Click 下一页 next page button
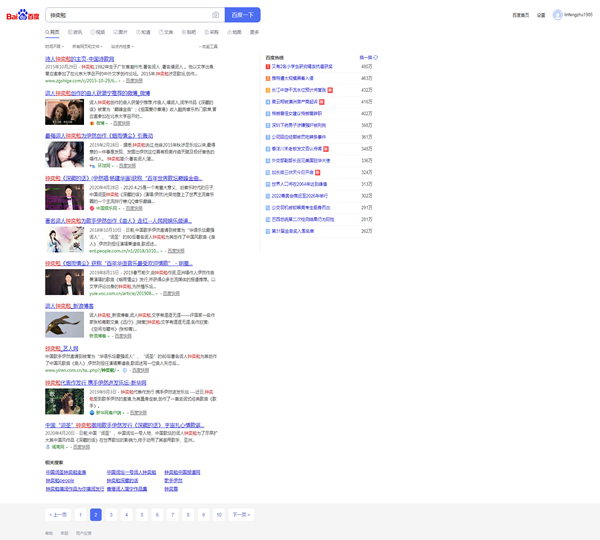Screen dimensions: 600x540 (x=241, y=514)
